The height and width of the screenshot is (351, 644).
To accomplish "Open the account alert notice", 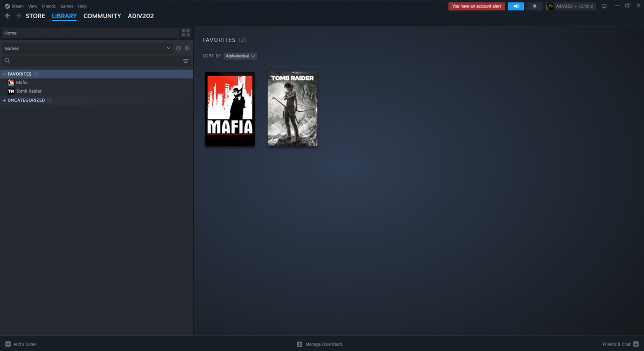I will coord(476,6).
